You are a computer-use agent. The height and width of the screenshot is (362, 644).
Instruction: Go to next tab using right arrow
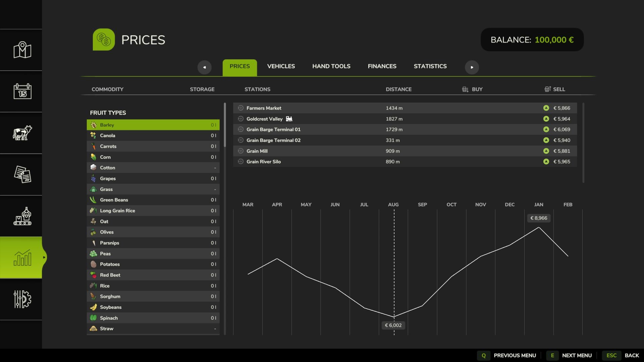point(472,67)
